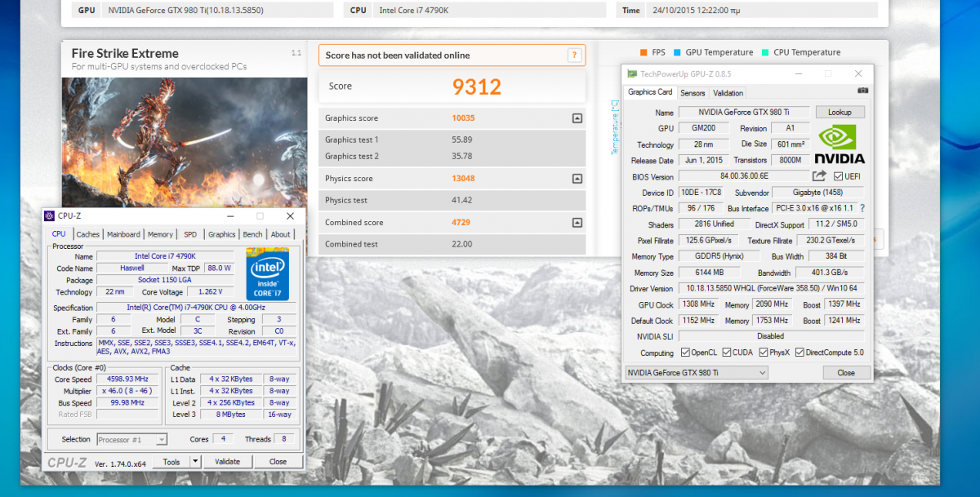Click the Subvendor value Gigabyte (1458)

[x=817, y=193]
